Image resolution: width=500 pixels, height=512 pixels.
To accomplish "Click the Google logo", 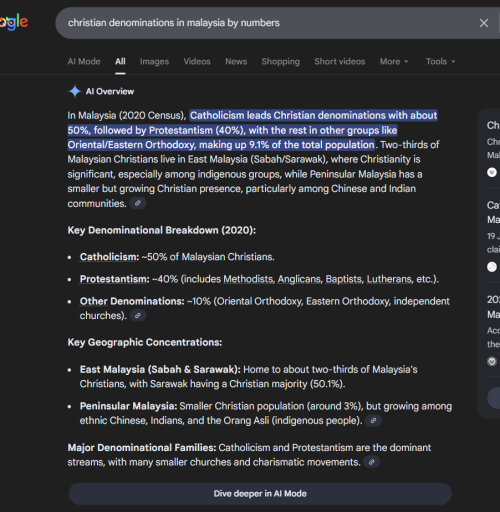I will (x=14, y=22).
